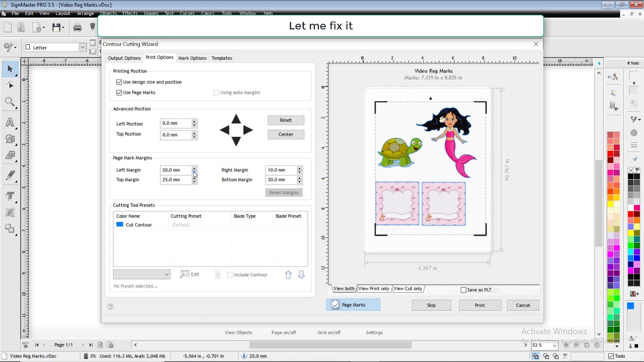Open the Edit menu
Screen dimensions: 644x362
tap(29, 14)
